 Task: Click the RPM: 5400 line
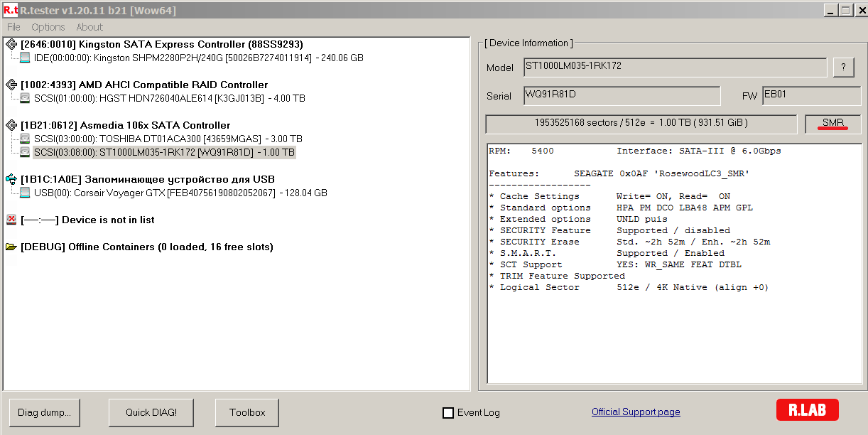(521, 151)
